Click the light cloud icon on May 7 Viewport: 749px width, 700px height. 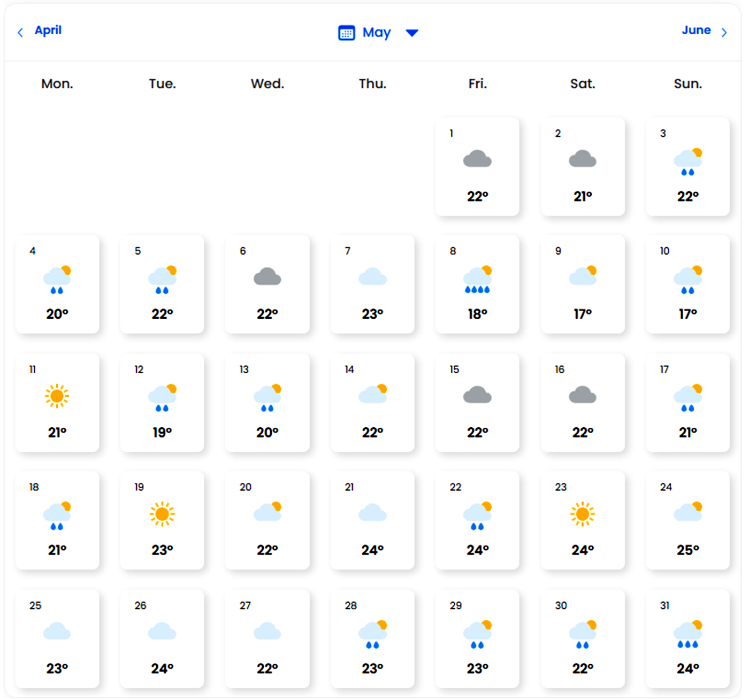coord(372,277)
